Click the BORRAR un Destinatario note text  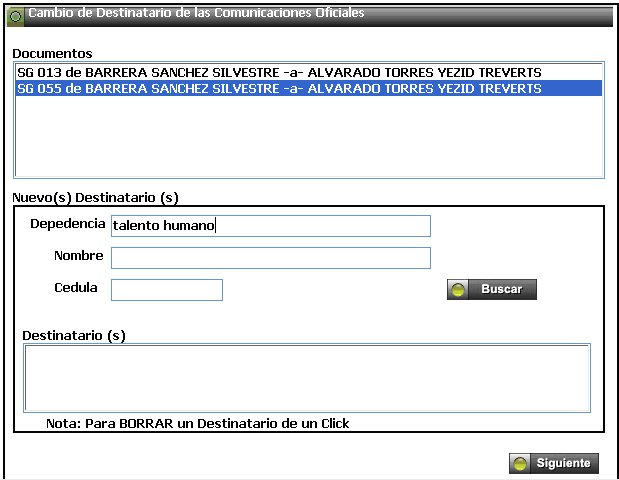197,424
